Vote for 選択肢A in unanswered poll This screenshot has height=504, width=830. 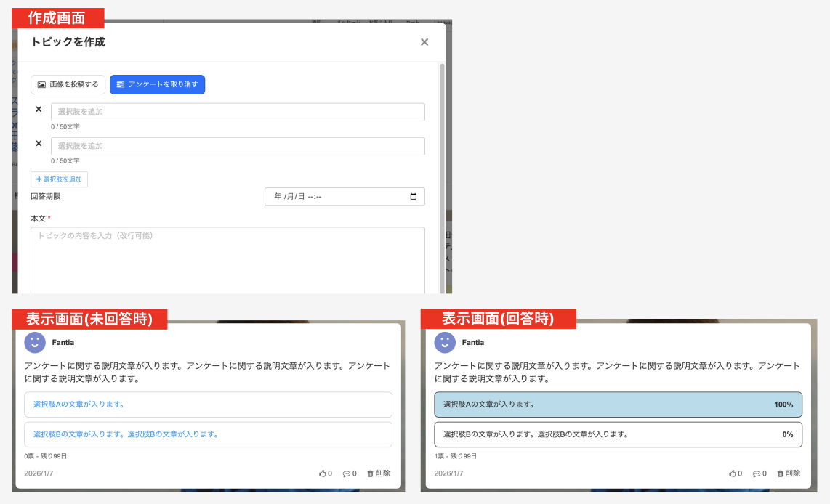pos(208,405)
